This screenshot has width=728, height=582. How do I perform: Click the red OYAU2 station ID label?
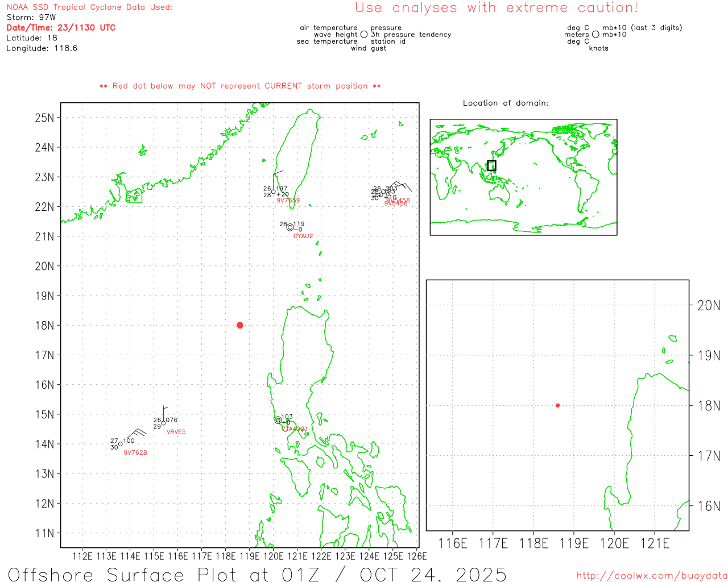[x=303, y=236]
